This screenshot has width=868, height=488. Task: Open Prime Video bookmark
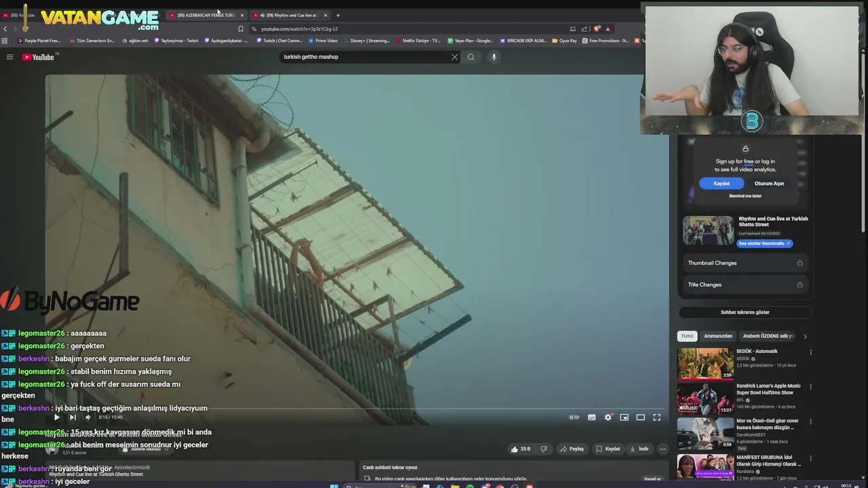[x=322, y=41]
